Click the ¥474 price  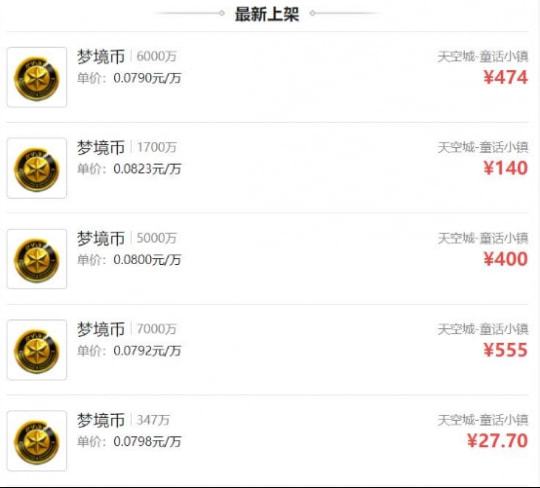pos(506,77)
